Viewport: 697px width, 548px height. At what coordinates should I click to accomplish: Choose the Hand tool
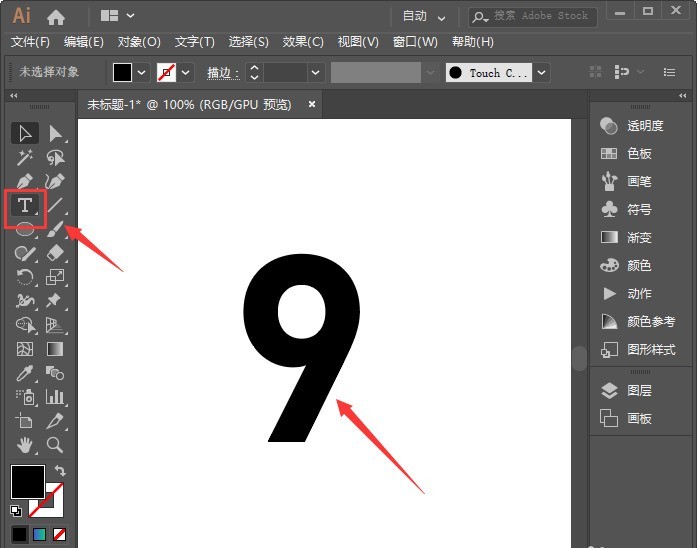point(25,445)
